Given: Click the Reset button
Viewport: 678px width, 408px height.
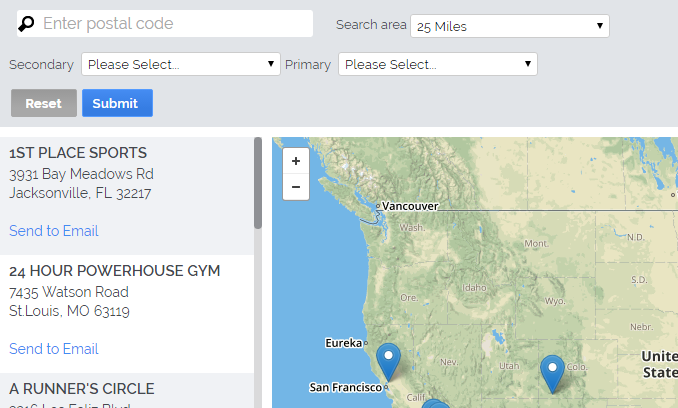Looking at the screenshot, I should (x=44, y=103).
